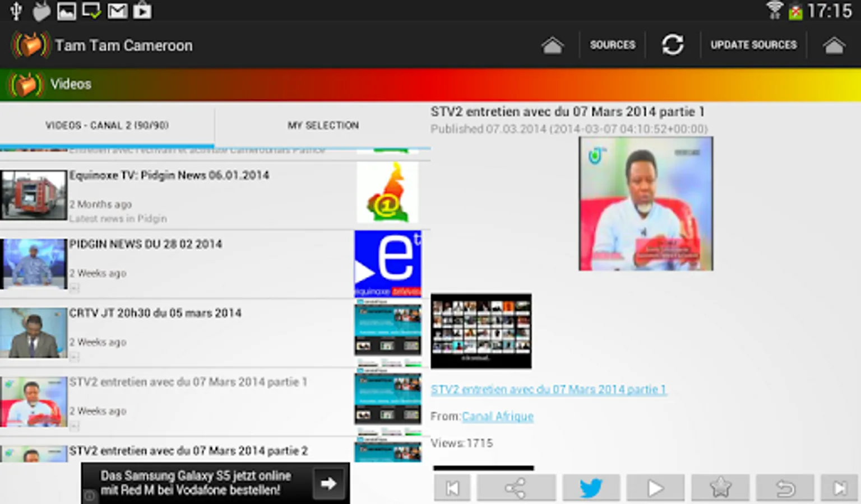Viewport: 861px width, 504px height.
Task: Tap Published 07.03.2014 date text
Action: tap(569, 129)
